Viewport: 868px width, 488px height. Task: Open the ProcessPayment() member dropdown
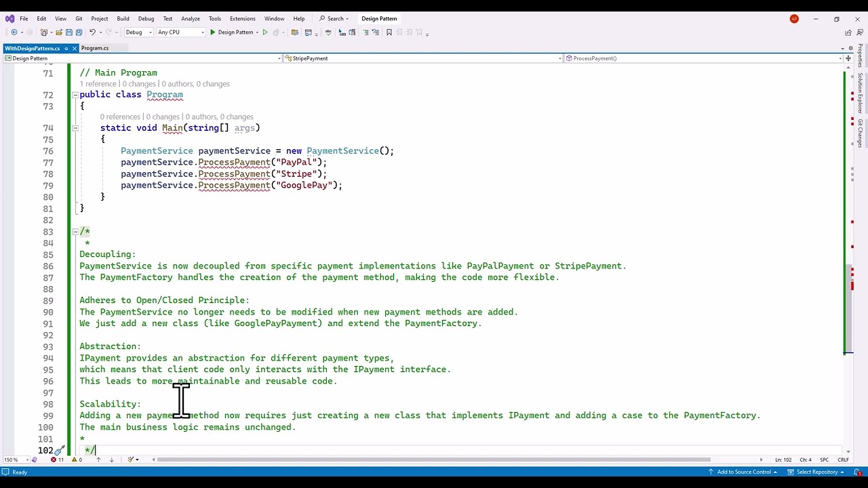pos(703,58)
